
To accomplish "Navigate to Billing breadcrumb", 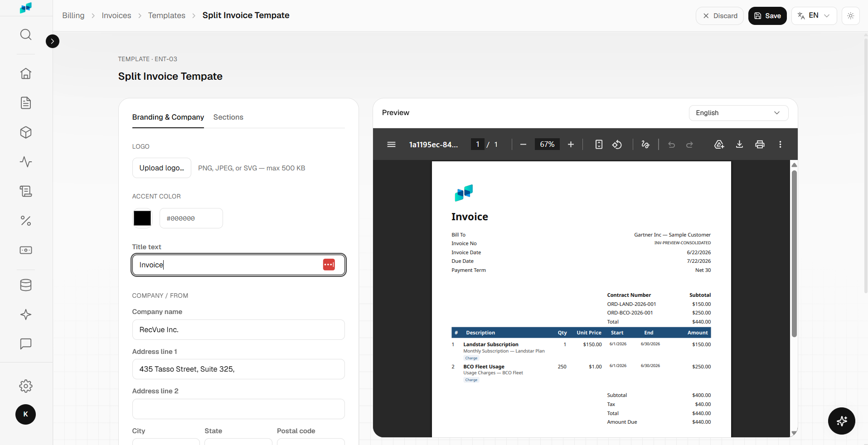I will coord(73,15).
